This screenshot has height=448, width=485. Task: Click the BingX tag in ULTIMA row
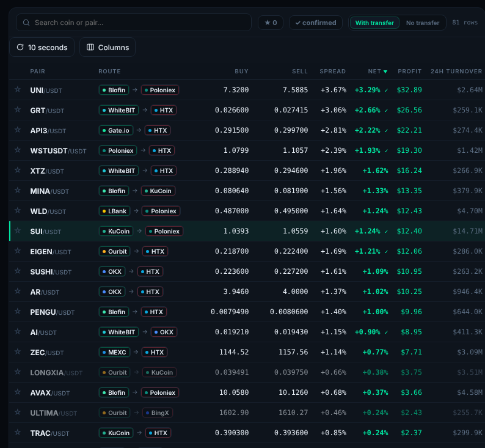(158, 413)
